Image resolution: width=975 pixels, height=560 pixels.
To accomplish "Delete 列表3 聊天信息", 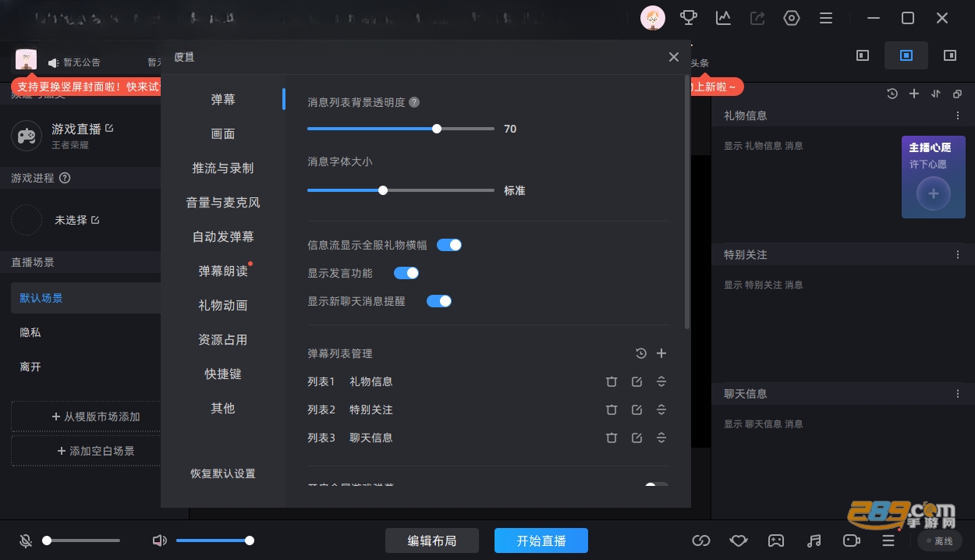I will click(x=612, y=438).
